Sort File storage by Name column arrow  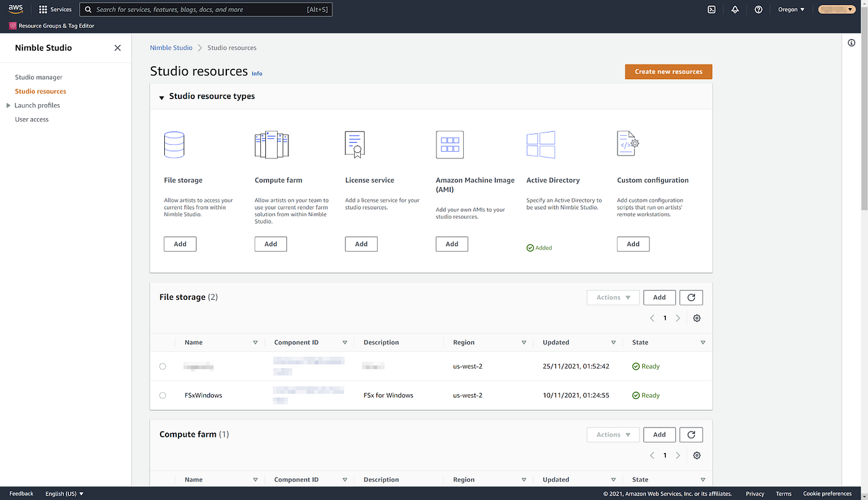pyautogui.click(x=255, y=343)
